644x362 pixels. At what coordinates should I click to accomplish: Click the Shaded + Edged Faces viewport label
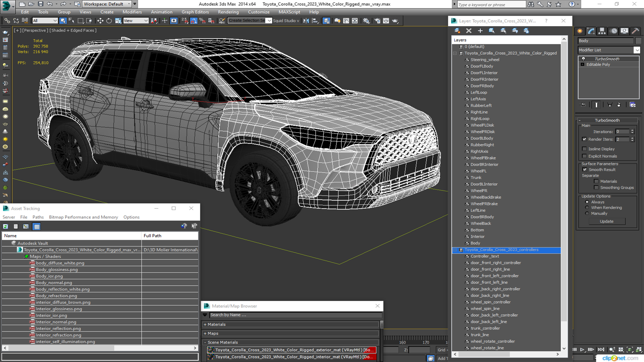(x=73, y=30)
